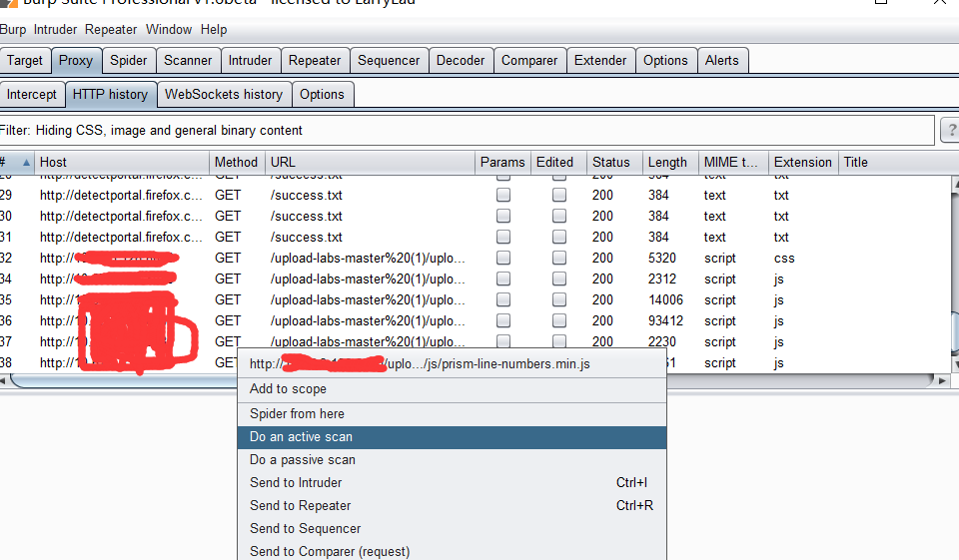This screenshot has width=959, height=560.
Task: Toggle Edited checkbox in row 34
Action: click(559, 279)
